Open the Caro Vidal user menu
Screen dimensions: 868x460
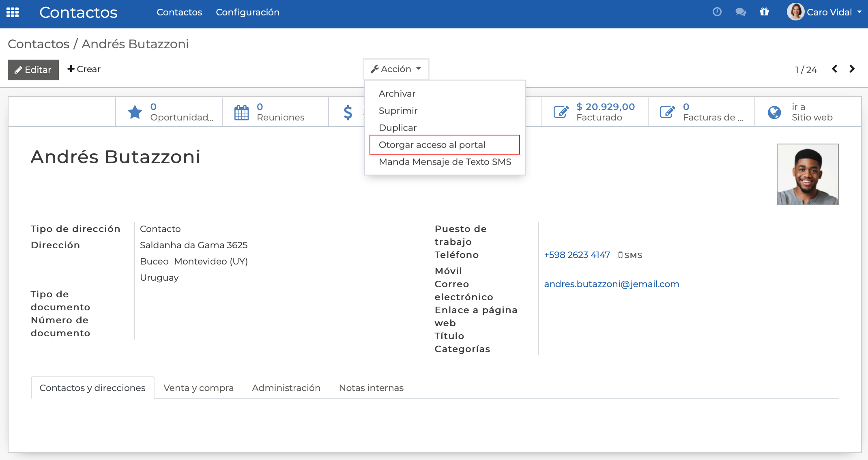pyautogui.click(x=824, y=12)
